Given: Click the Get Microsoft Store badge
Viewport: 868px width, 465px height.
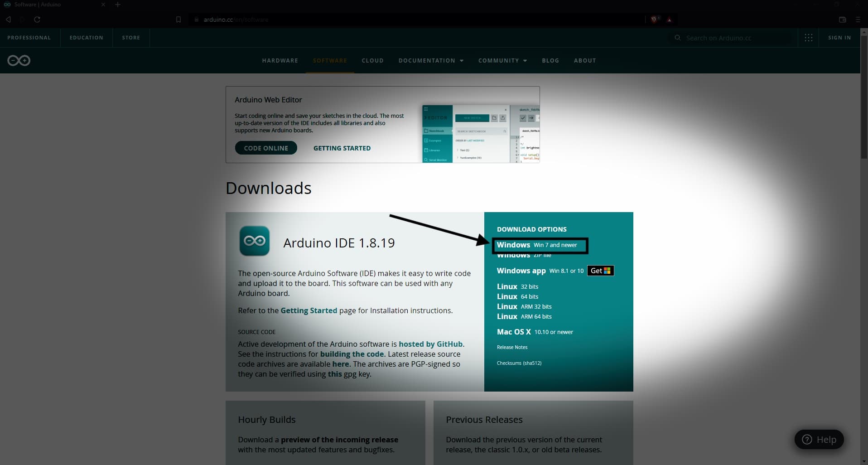Looking at the screenshot, I should pyautogui.click(x=601, y=271).
